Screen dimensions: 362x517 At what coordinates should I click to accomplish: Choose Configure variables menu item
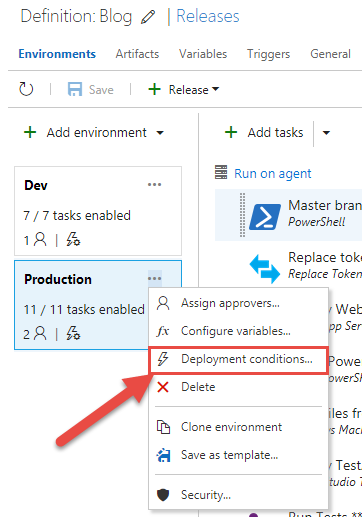pos(238,331)
